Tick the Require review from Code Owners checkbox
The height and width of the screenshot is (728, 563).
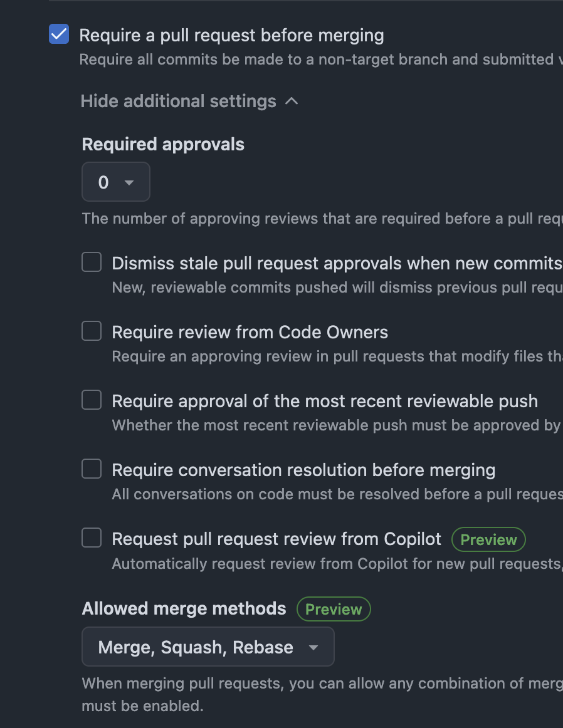tap(92, 331)
